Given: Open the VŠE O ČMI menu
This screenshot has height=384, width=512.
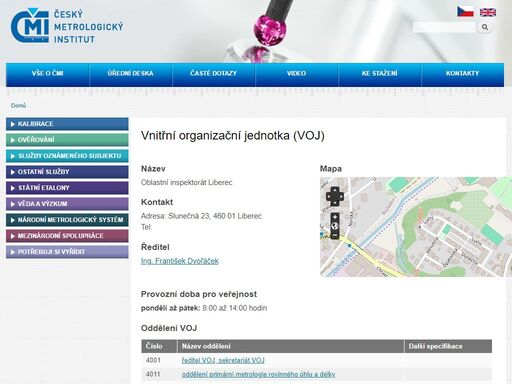Looking at the screenshot, I should tap(47, 73).
